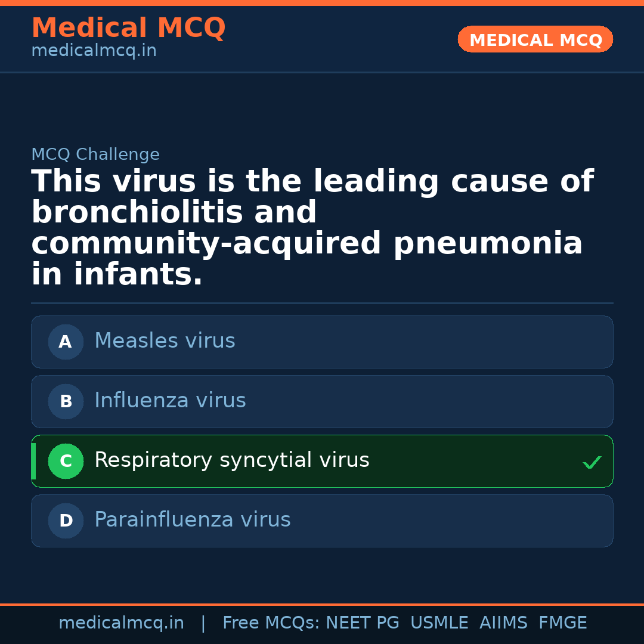Click the MCQ Challenge label
644x644 pixels.
[x=95, y=155]
